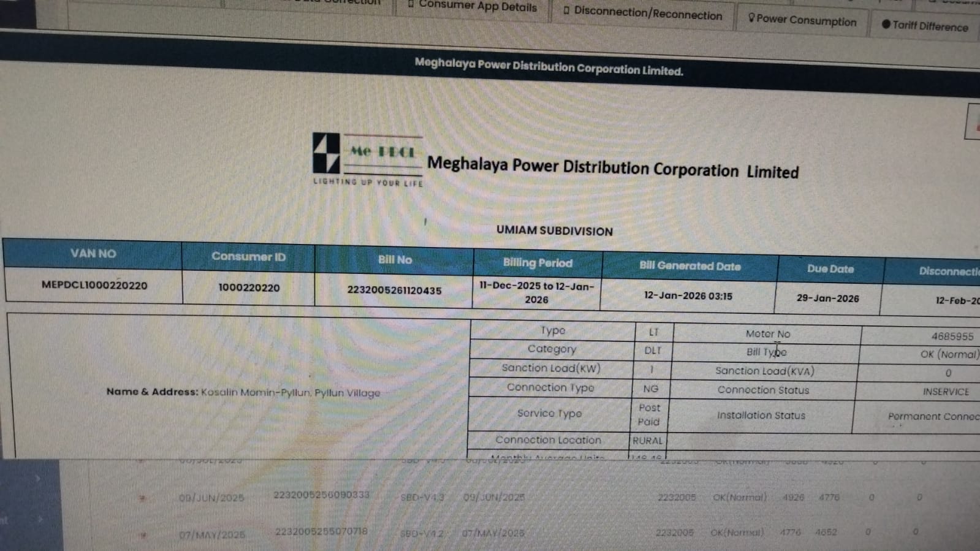Click the Connection Location label
This screenshot has height=551, width=980.
click(548, 440)
